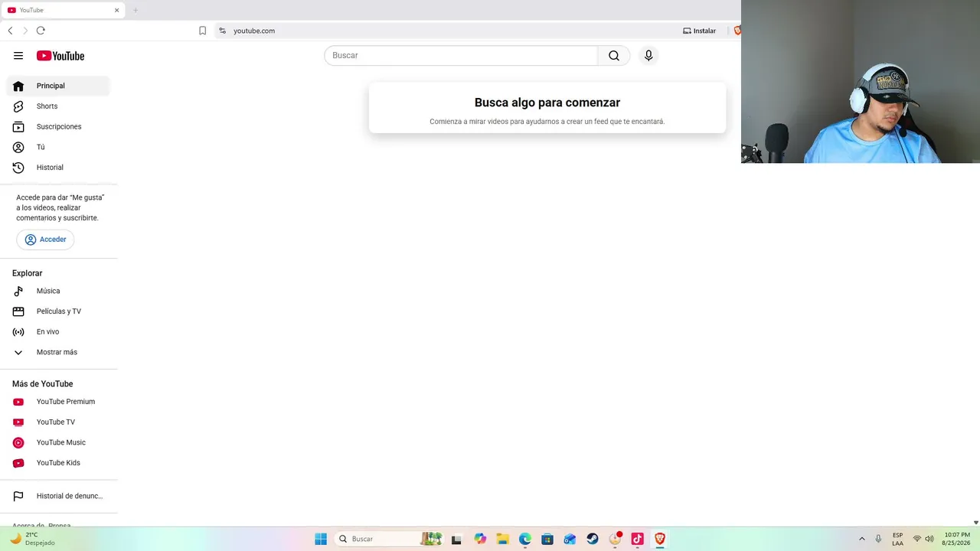Open Shorts in the sidebar

(x=59, y=106)
